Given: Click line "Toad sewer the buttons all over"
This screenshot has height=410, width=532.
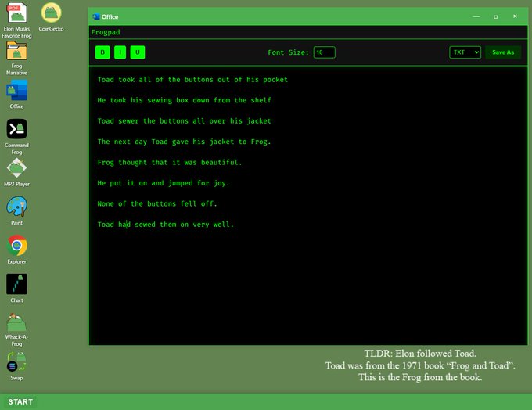Looking at the screenshot, I should click(x=184, y=120).
